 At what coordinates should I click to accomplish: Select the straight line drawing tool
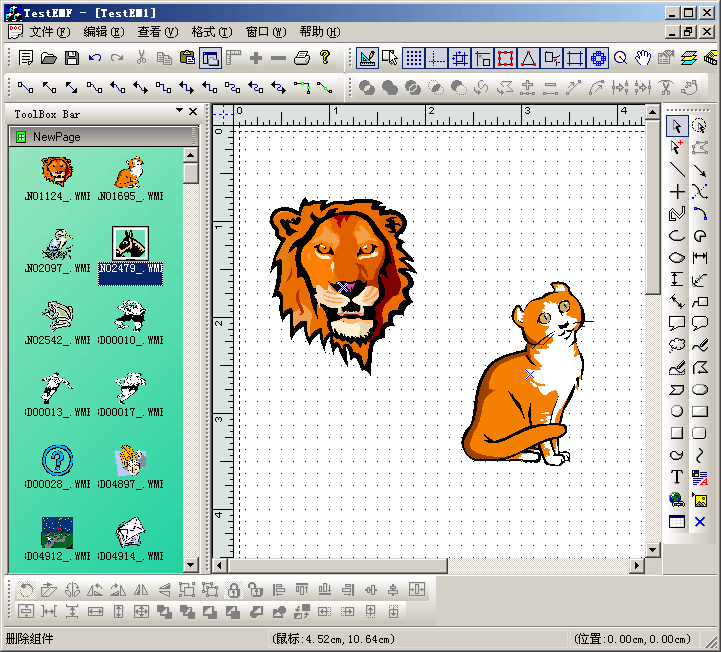[677, 170]
